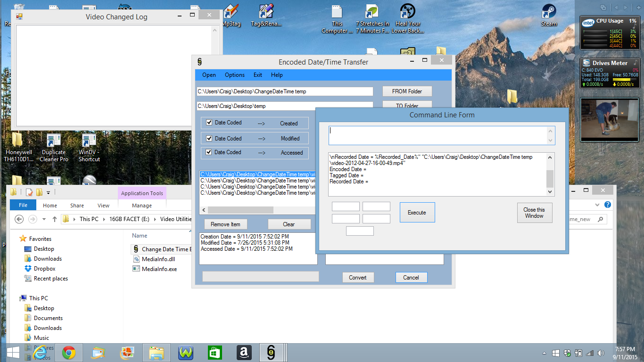644x362 pixels.
Task: Select the Duplicate Cleaner Pro desktop icon
Action: [54, 148]
